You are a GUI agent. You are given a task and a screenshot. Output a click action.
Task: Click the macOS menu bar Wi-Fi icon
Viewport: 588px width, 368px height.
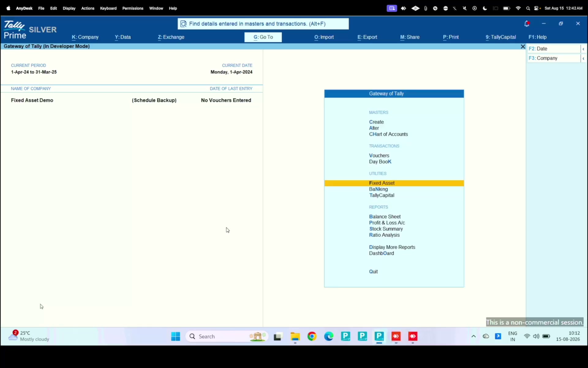pos(518,8)
